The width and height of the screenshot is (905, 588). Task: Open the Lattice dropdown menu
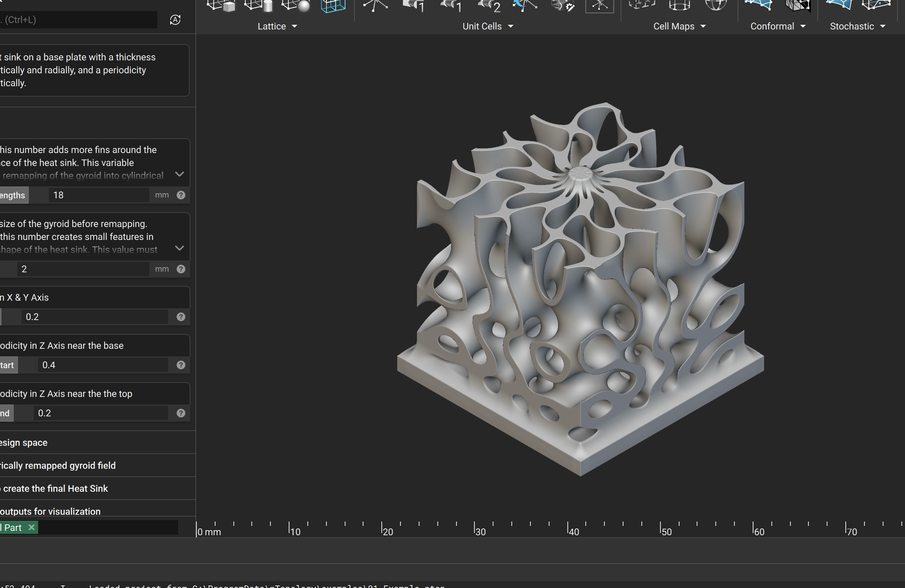coord(277,26)
